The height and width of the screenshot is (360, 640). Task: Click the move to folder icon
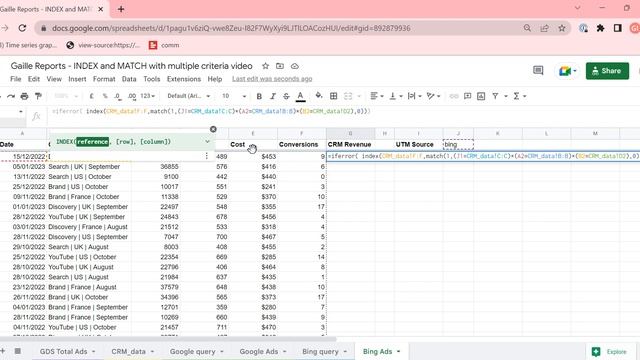(280, 66)
